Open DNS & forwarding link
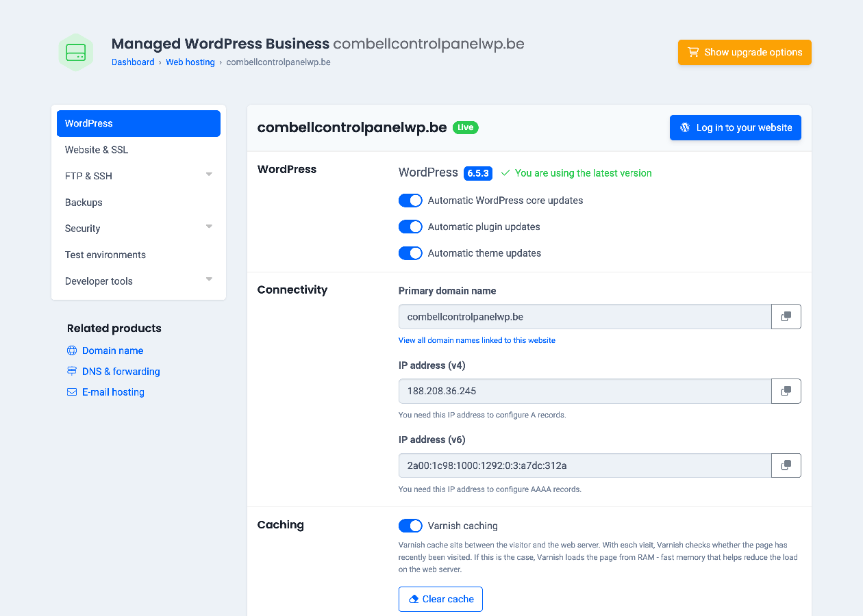 tap(121, 371)
